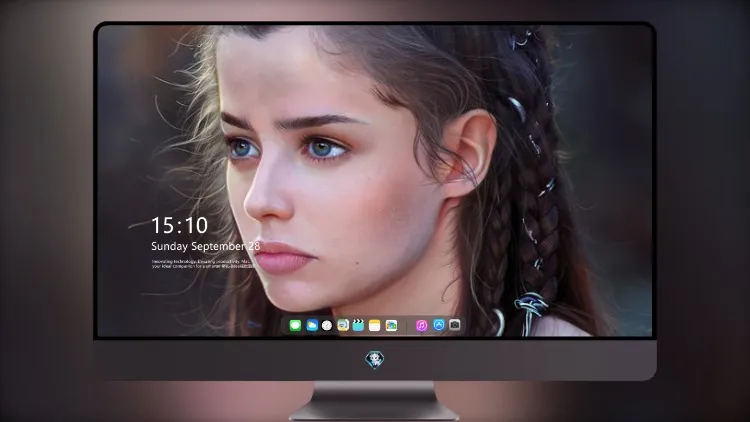Open the blue App Store icon
This screenshot has width=750, height=422.
click(x=439, y=325)
